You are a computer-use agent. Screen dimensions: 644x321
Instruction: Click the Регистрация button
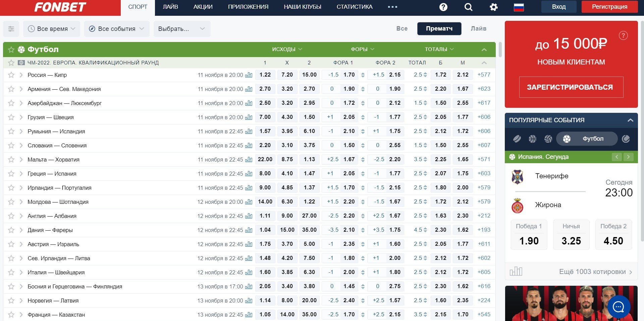(x=609, y=7)
